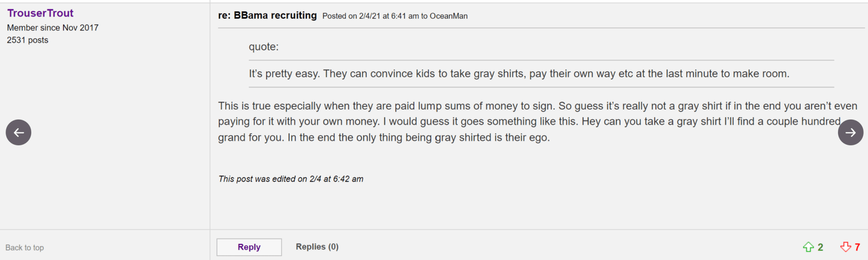Downvote the post with red arrow

click(x=845, y=247)
